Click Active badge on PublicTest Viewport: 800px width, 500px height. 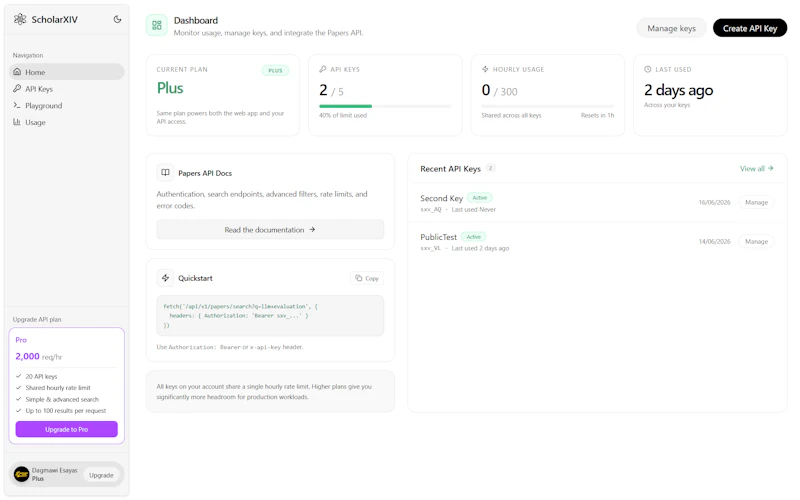pos(473,237)
